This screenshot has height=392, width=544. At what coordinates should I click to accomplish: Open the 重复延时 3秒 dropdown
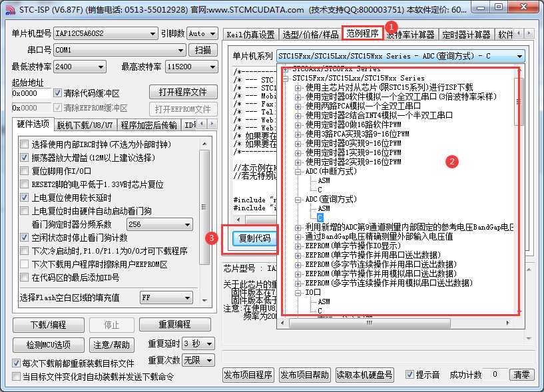199,344
